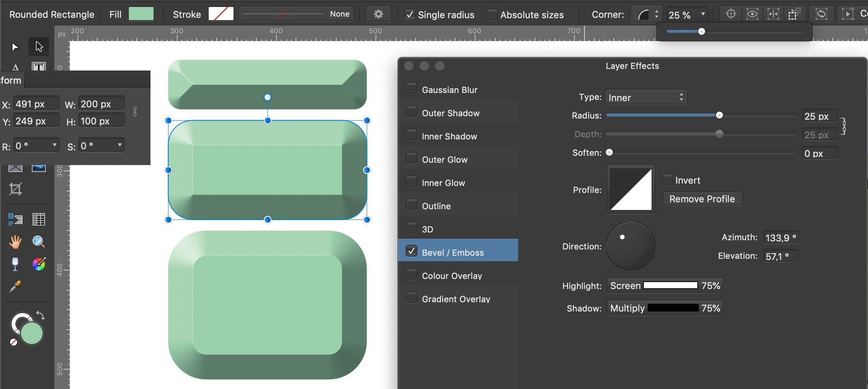Image resolution: width=868 pixels, height=389 pixels.
Task: Enable the 3D effect checkbox
Action: click(411, 228)
